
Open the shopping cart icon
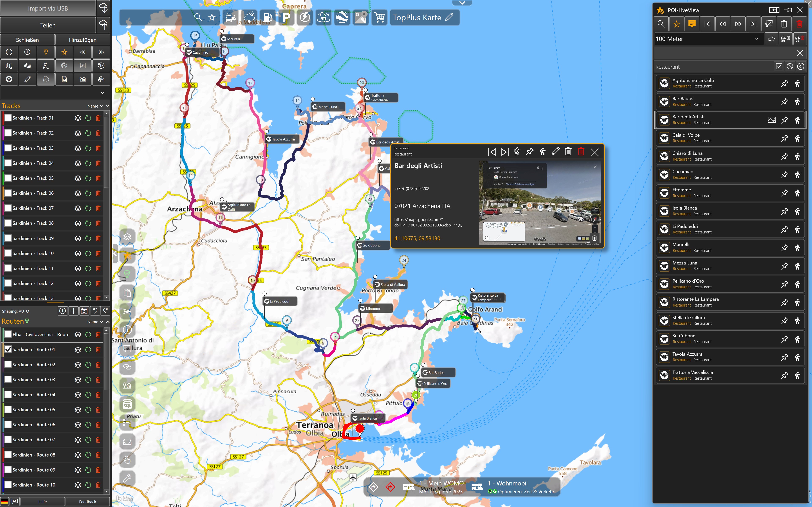pyautogui.click(x=380, y=18)
